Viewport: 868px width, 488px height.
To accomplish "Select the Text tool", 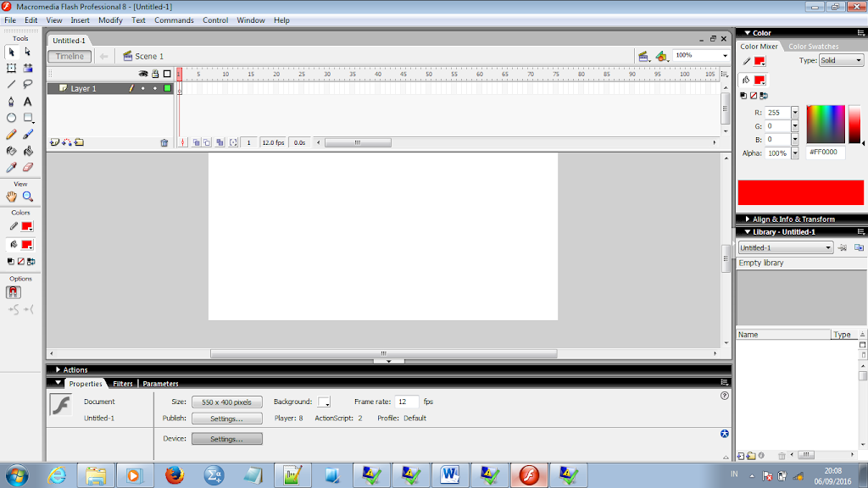I will coord(28,102).
